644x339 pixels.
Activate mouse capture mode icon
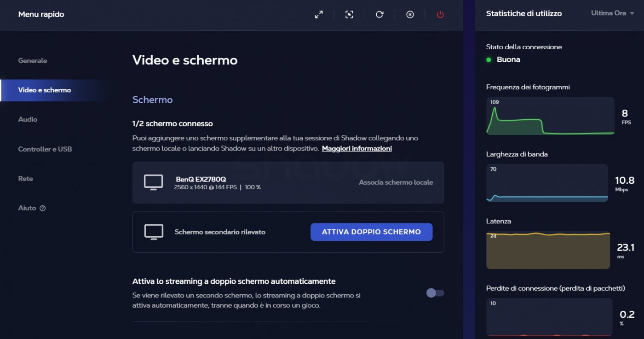click(349, 14)
